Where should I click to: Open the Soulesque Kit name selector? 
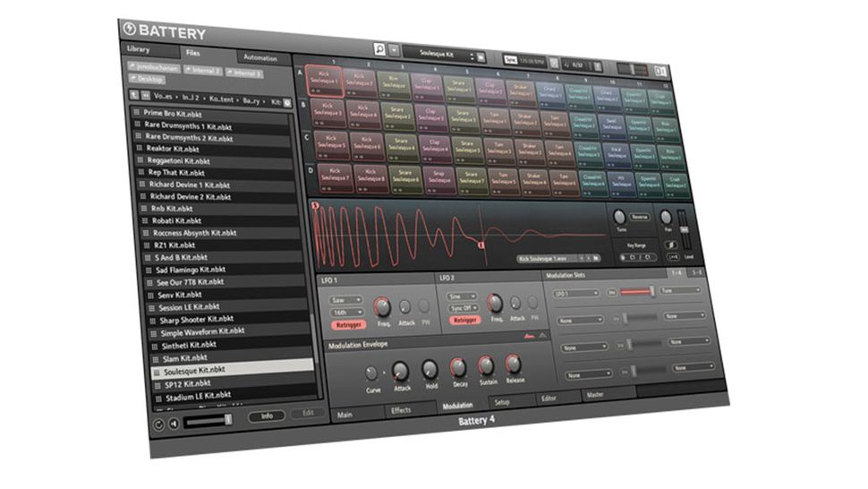(x=439, y=55)
